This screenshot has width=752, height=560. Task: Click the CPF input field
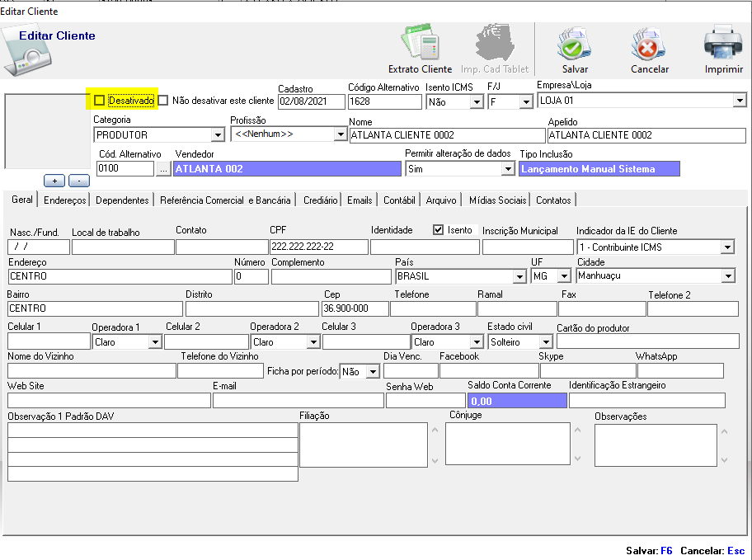(x=319, y=247)
